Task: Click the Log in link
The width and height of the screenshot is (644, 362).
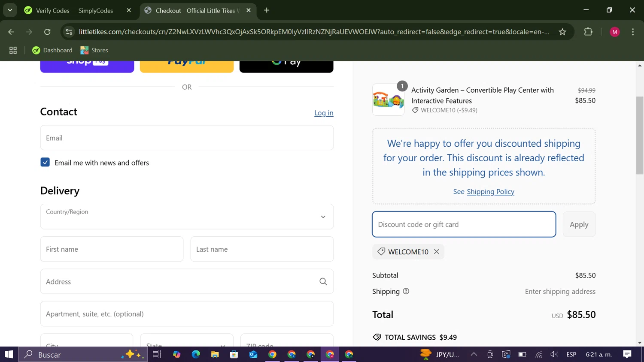Action: 324,113
